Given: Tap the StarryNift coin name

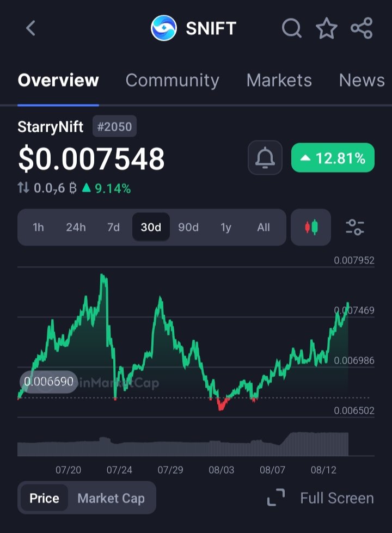Looking at the screenshot, I should pyautogui.click(x=50, y=127).
